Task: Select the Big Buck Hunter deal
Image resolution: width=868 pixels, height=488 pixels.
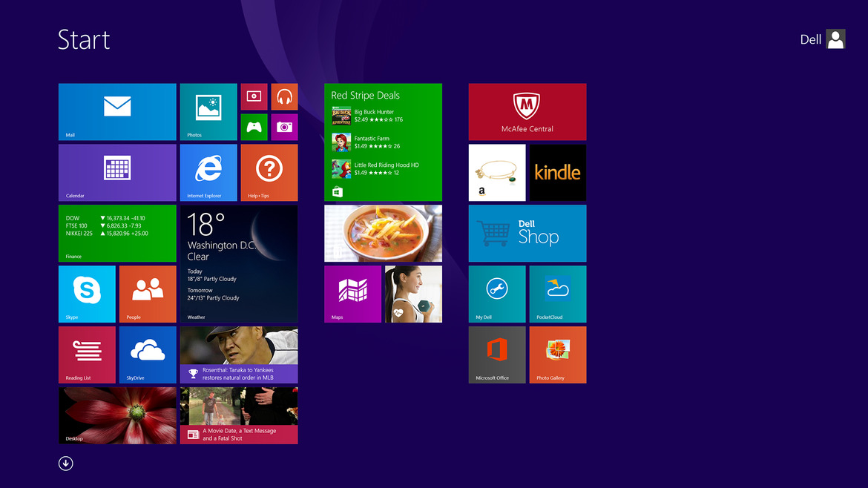Action: coord(368,116)
